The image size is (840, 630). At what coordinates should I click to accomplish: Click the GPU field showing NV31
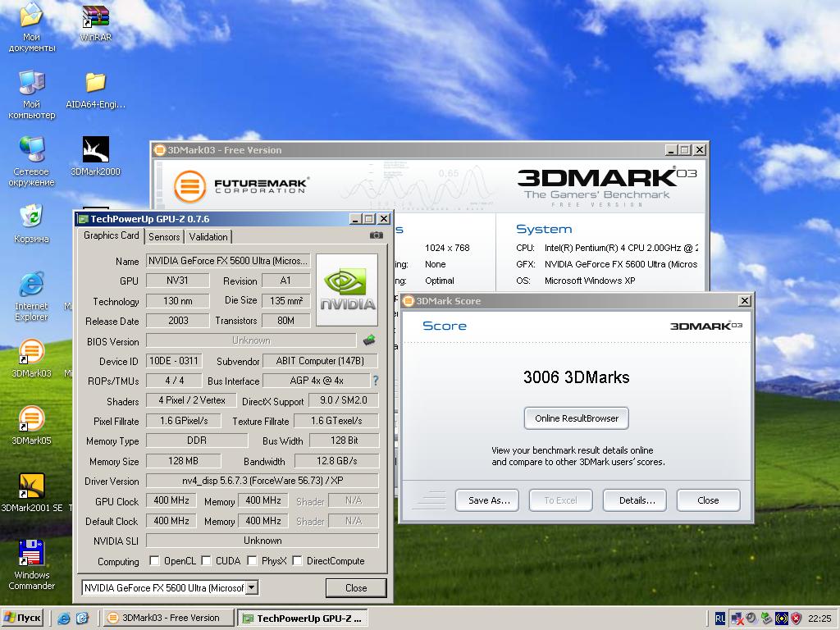(x=177, y=281)
